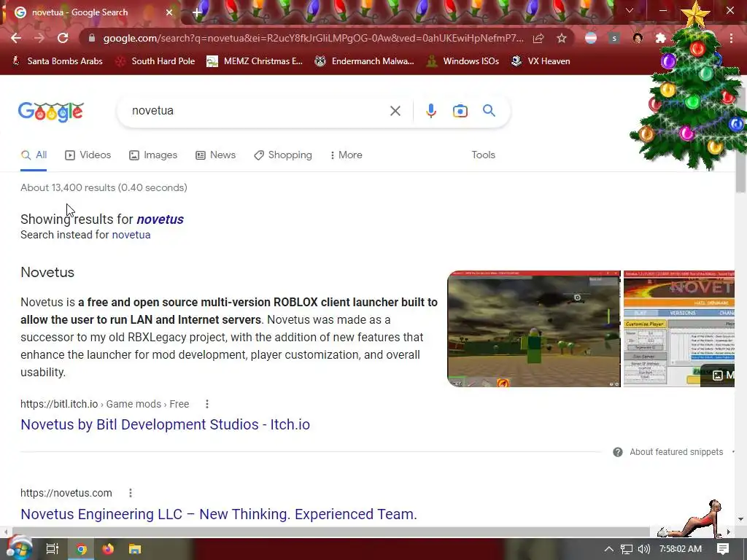Click the striped flag extension icon

[591, 38]
